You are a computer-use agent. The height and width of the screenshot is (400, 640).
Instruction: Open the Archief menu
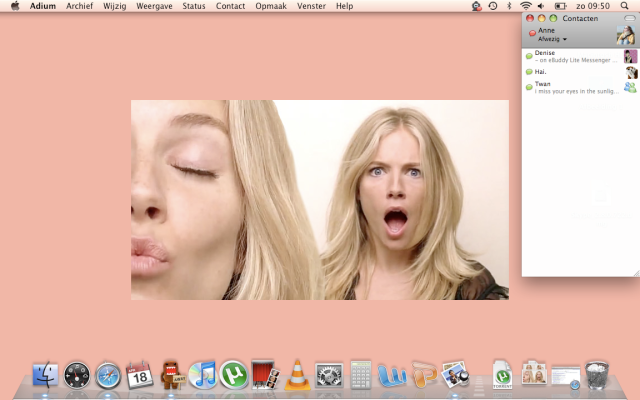[80, 6]
